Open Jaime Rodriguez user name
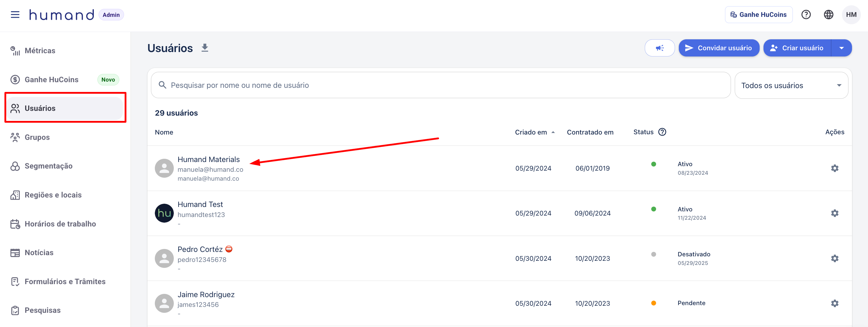Viewport: 868px width, 327px height. pos(206,295)
